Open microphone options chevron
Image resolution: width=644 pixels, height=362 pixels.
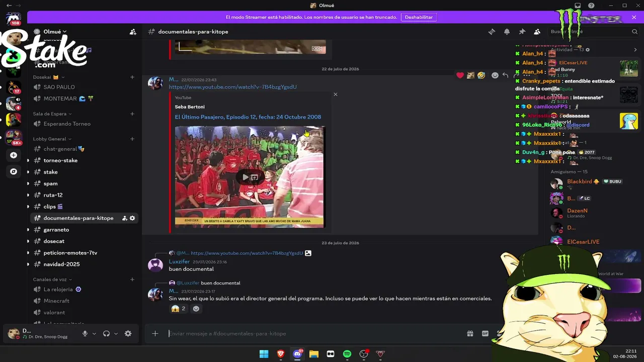[94, 333]
